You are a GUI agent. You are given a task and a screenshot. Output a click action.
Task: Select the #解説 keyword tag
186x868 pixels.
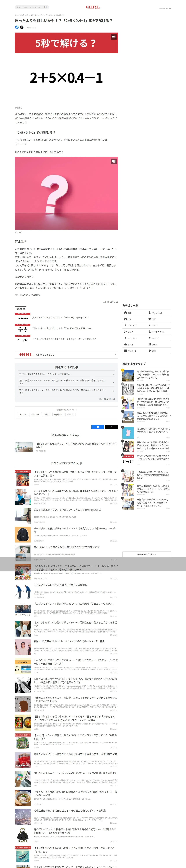[x=47, y=415]
